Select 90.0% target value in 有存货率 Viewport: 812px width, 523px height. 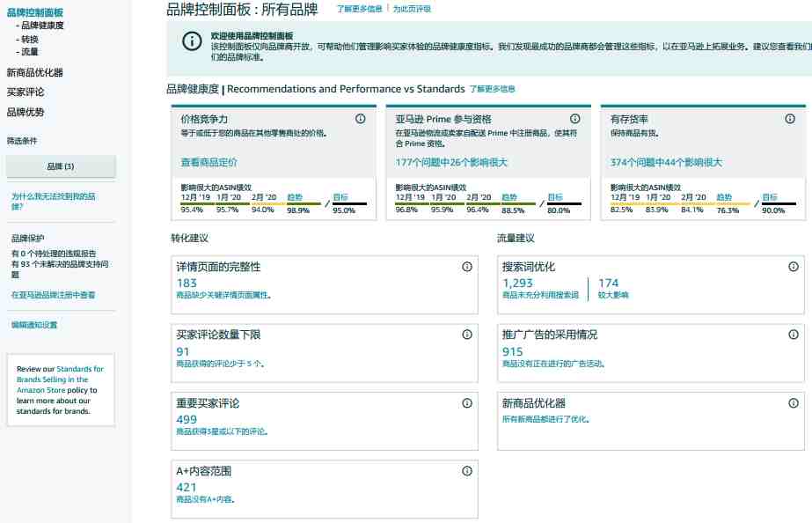tap(773, 210)
